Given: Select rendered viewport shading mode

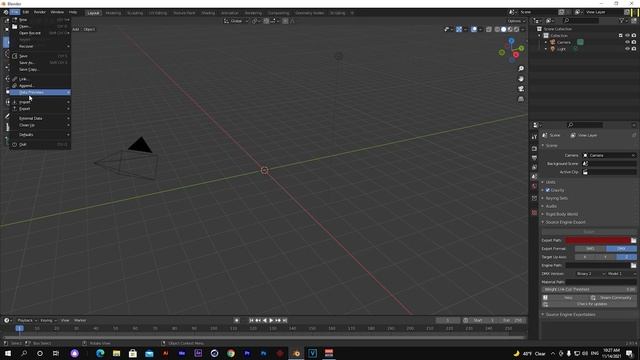Looking at the screenshot, I should tap(516, 29).
